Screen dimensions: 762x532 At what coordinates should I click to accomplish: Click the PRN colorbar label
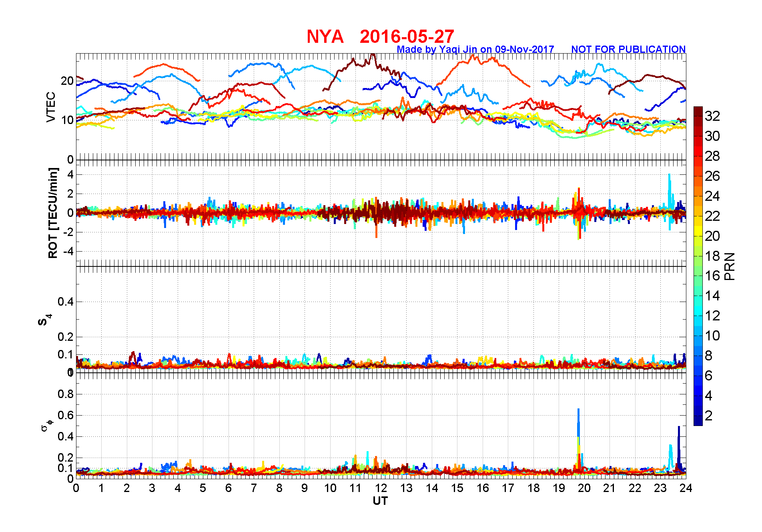coord(730,266)
